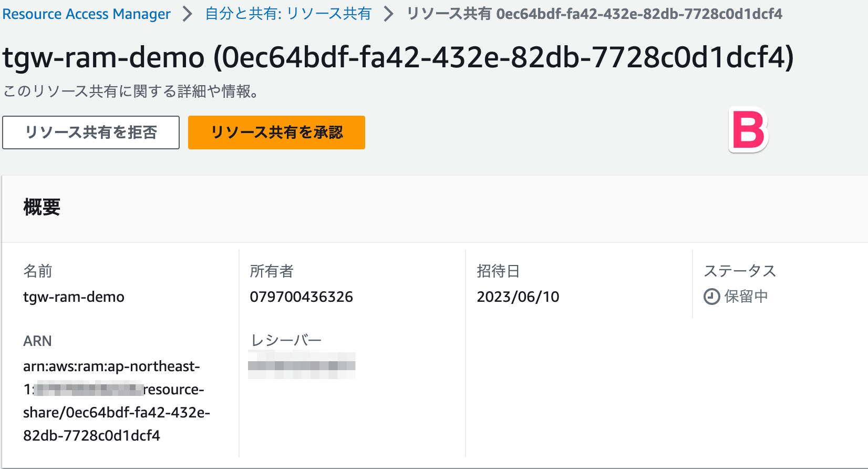Viewport: 868px width, 469px height.
Task: Click the ステータス field label
Action: 740,271
